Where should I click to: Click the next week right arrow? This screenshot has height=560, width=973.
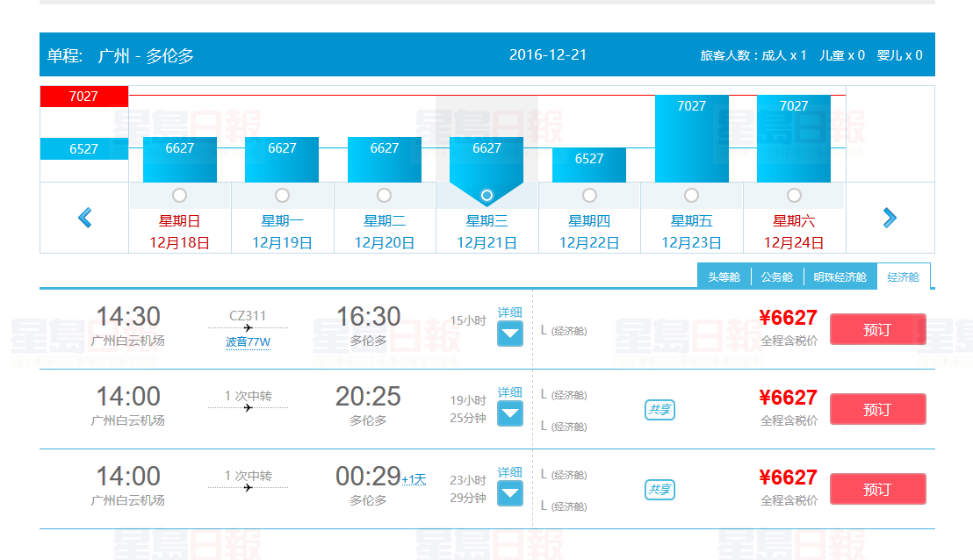click(x=890, y=217)
